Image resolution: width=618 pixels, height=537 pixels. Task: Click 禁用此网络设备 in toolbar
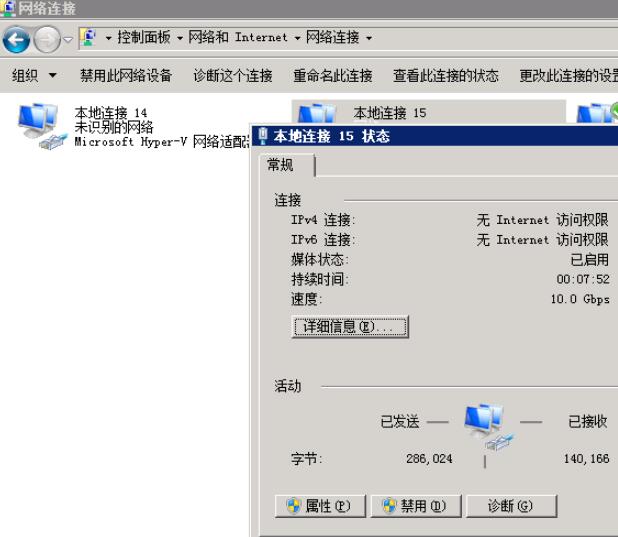point(126,75)
